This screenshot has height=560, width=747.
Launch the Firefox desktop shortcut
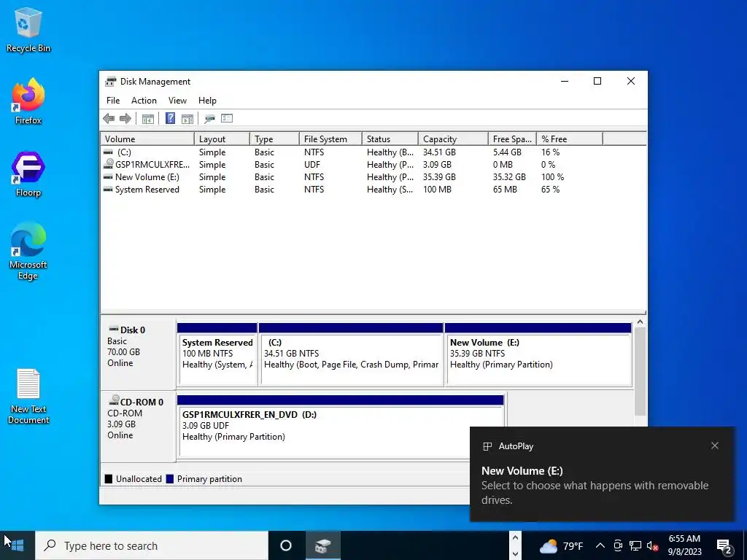(28, 101)
